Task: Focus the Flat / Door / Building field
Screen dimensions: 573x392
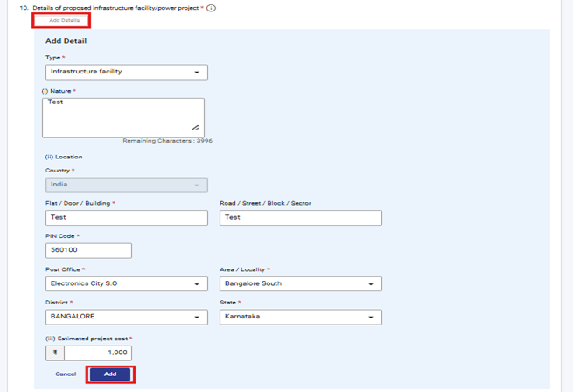Action: [x=126, y=217]
